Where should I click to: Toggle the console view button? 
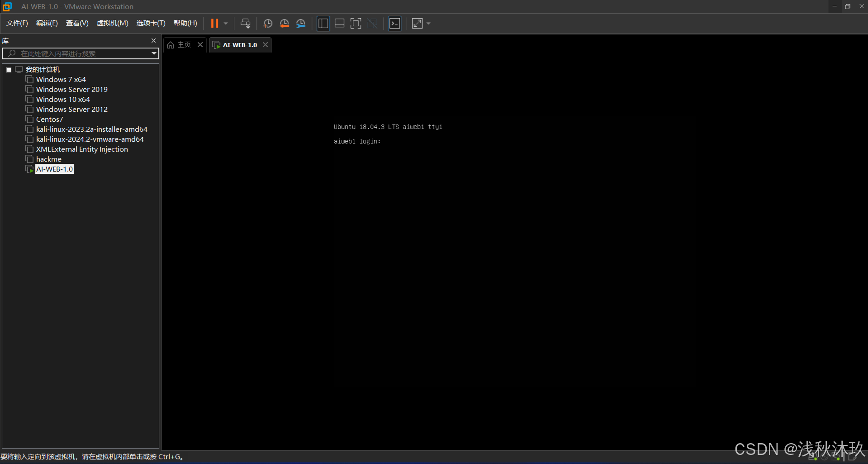395,24
